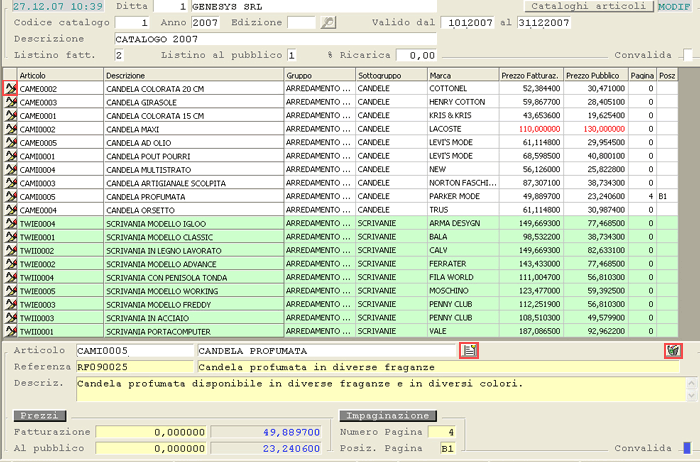Click the edit icon for row CAMI0004
The height and width of the screenshot is (462, 700).
pyautogui.click(x=10, y=169)
